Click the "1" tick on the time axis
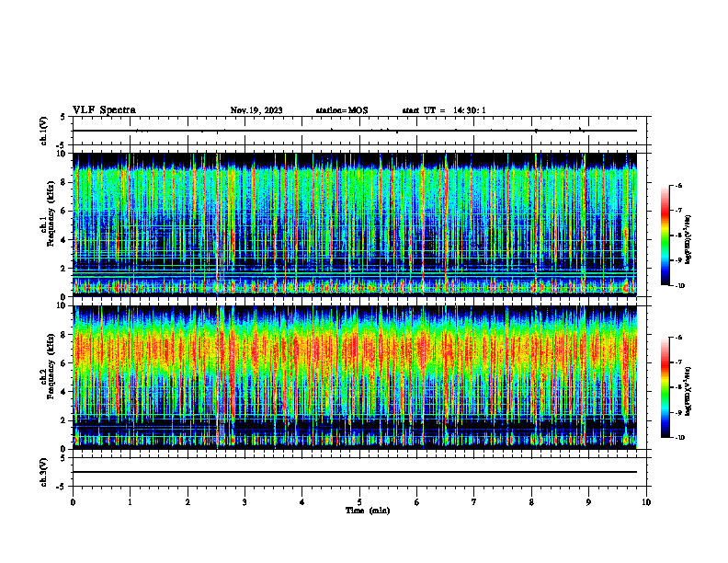728x563 pixels. [x=130, y=502]
